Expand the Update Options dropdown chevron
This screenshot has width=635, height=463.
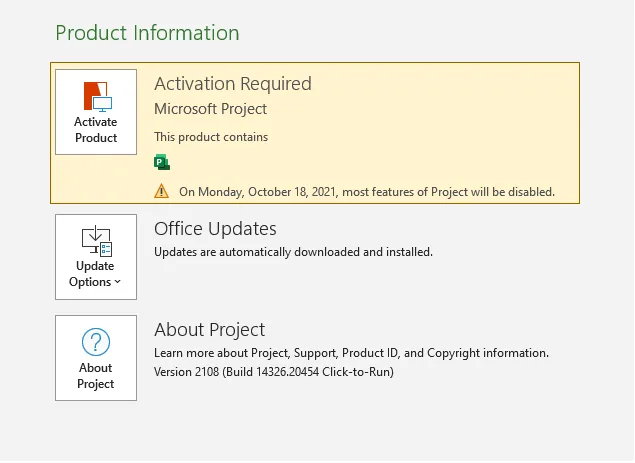click(118, 283)
